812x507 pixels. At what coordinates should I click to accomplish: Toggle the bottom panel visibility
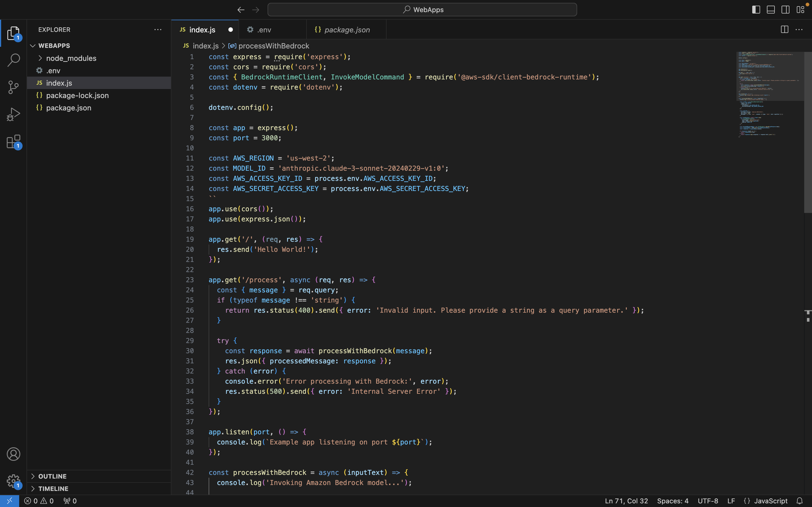pos(771,10)
